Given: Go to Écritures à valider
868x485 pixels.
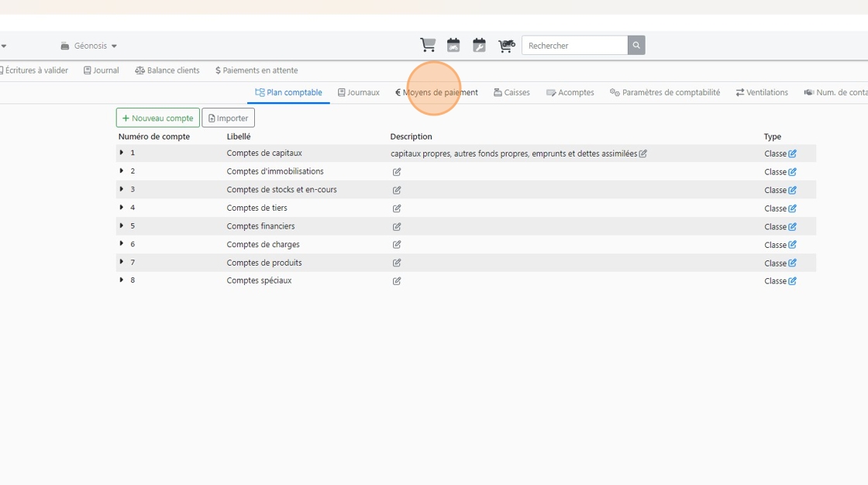Looking at the screenshot, I should point(34,71).
